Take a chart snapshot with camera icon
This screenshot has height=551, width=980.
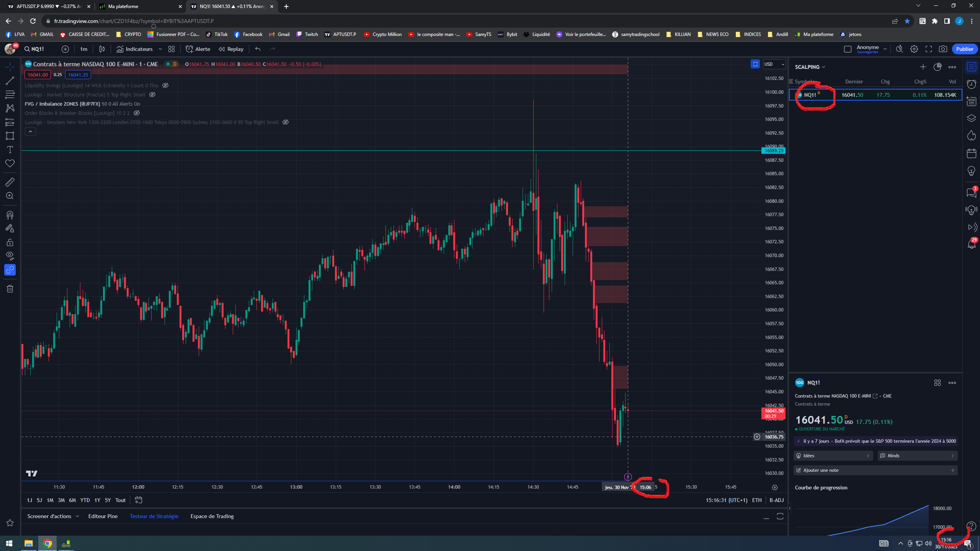(943, 49)
